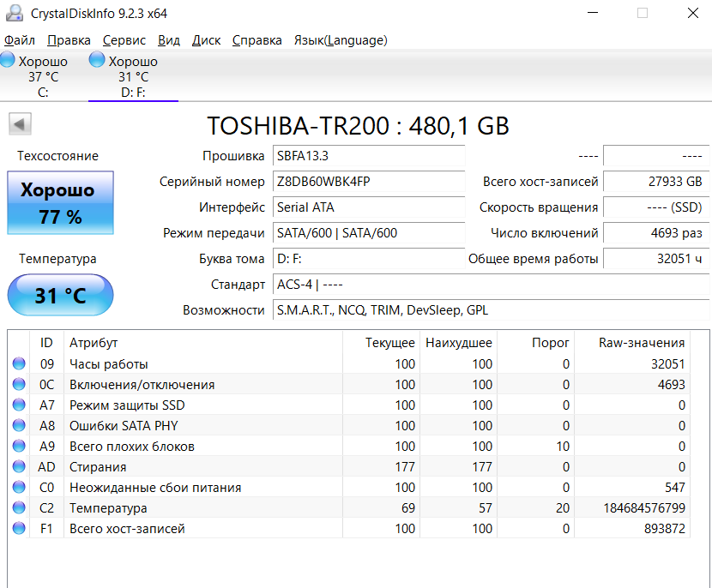Click status orb for Всего хост-записей row

click(x=19, y=529)
